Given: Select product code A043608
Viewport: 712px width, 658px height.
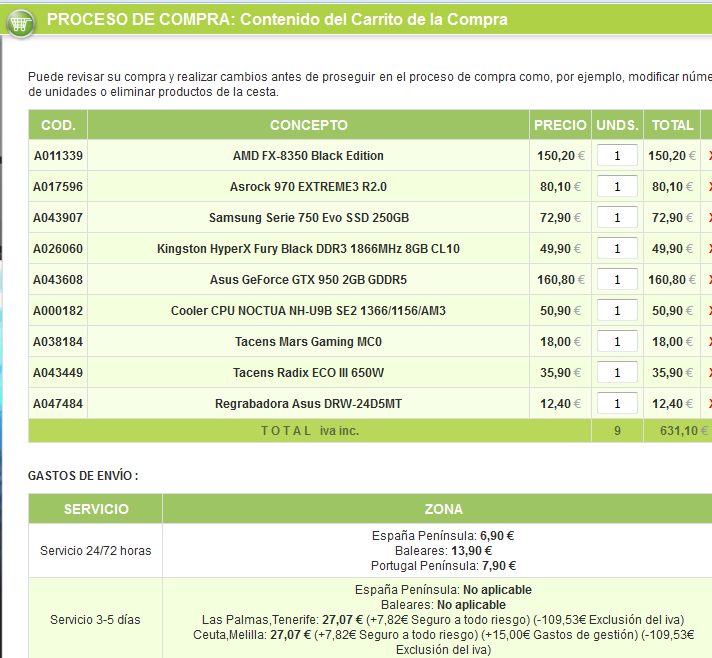Looking at the screenshot, I should point(58,280).
